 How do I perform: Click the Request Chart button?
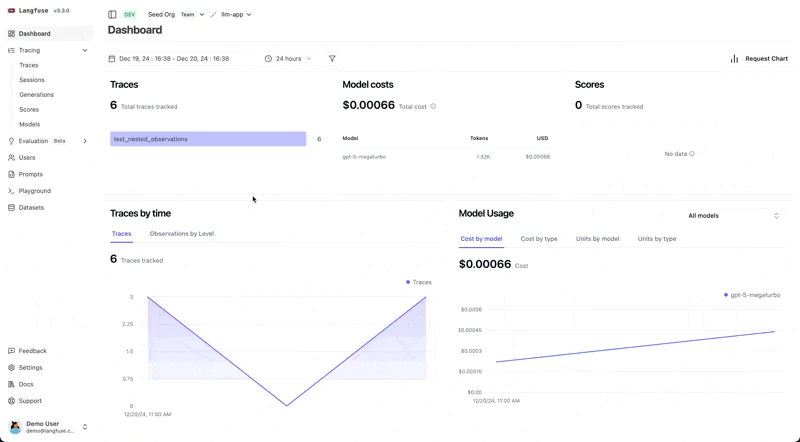pyautogui.click(x=759, y=59)
